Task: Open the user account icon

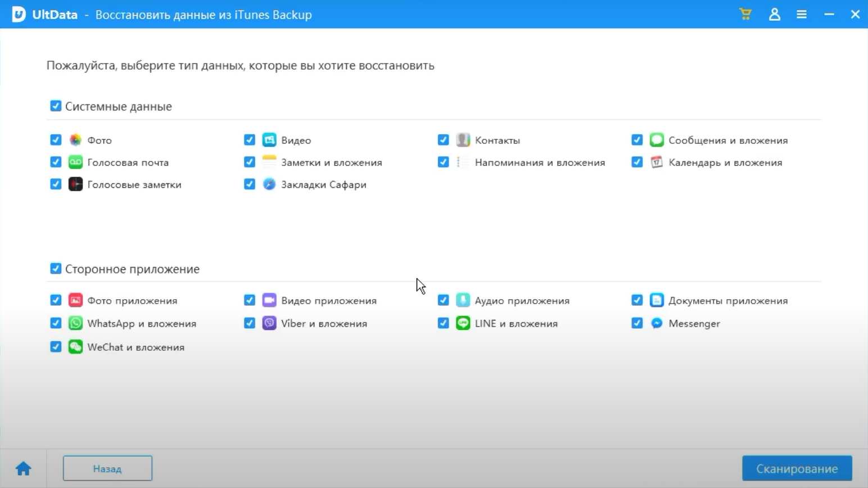Action: (775, 14)
